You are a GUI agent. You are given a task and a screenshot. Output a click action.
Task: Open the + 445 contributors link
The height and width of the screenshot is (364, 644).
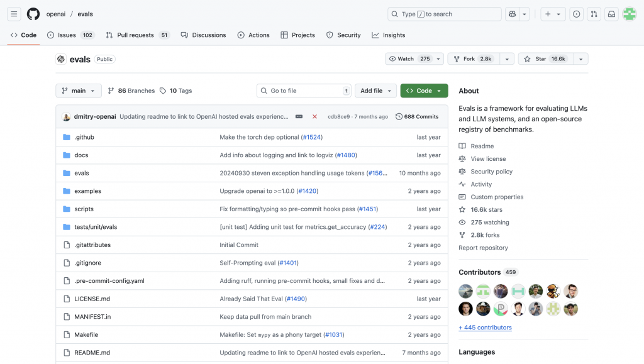click(485, 328)
